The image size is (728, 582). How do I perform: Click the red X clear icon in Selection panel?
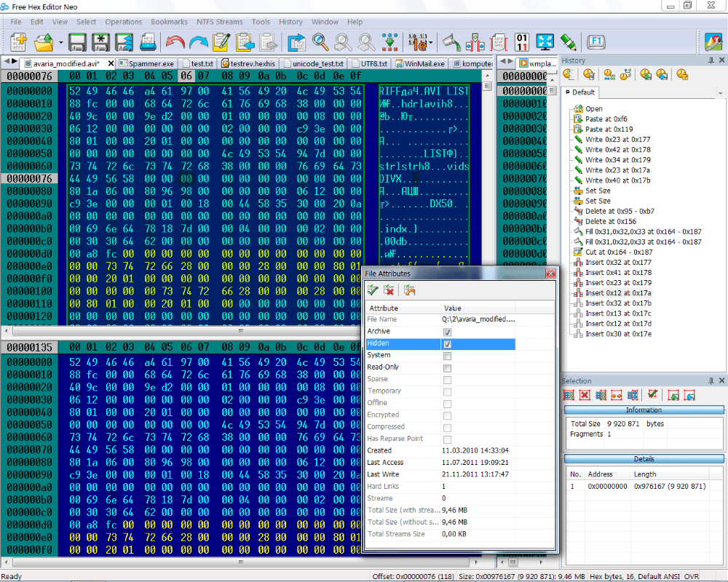[585, 396]
